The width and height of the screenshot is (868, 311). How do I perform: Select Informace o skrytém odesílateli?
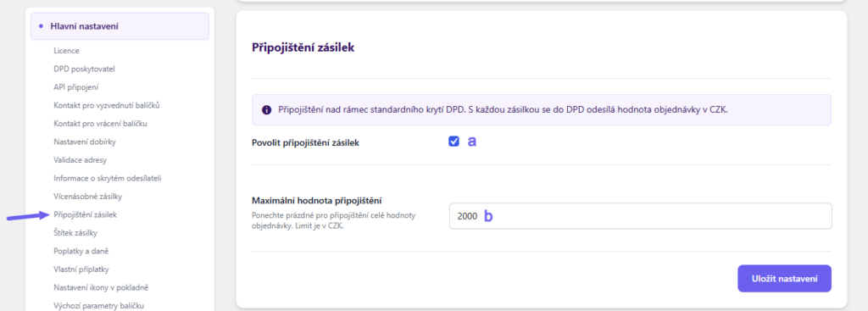tap(108, 178)
